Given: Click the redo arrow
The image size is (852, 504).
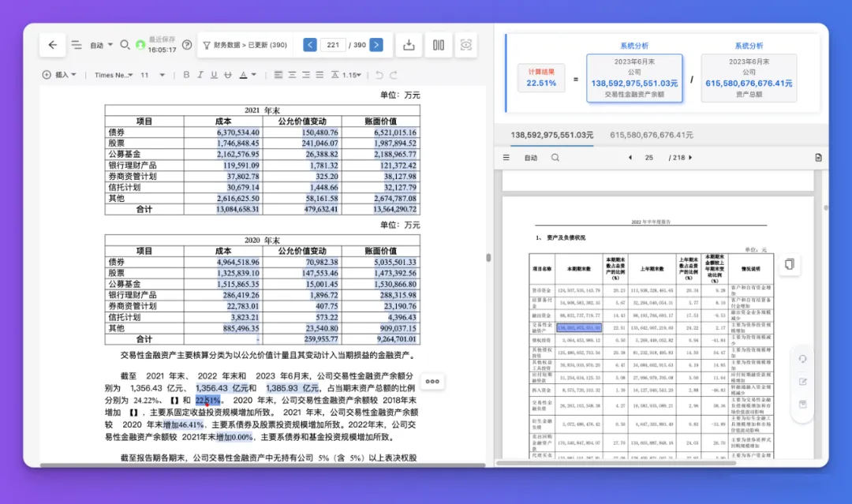Looking at the screenshot, I should coord(394,75).
